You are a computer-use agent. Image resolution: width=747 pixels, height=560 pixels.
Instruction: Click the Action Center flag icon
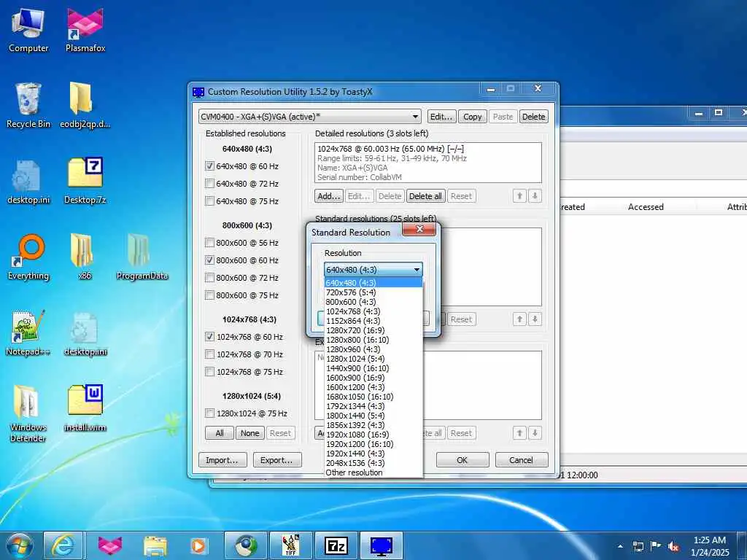(x=656, y=546)
